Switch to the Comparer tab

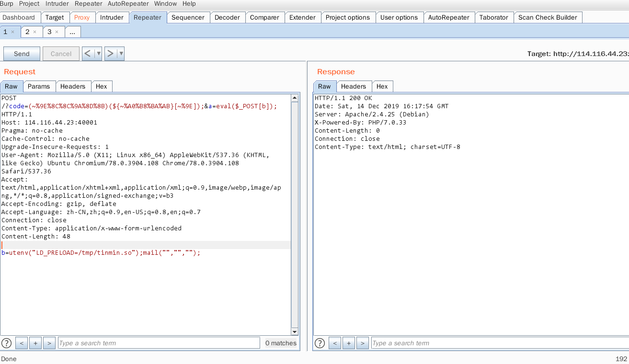(264, 17)
